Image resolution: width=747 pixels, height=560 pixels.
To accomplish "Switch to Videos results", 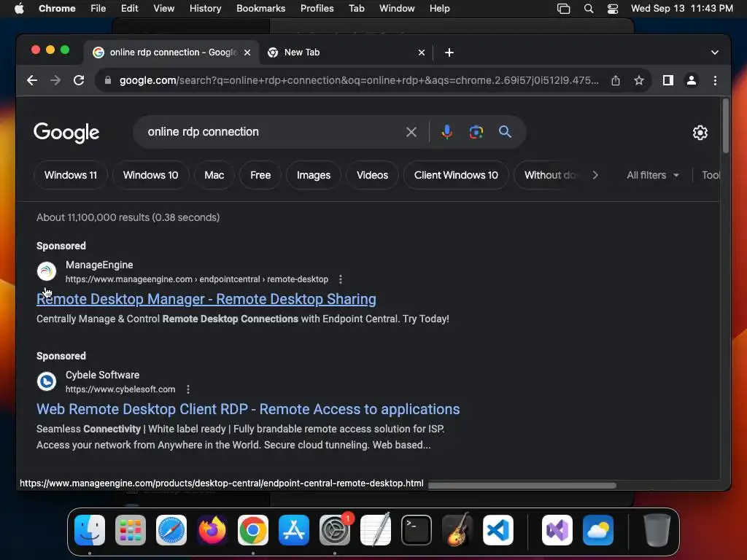I will 372,175.
